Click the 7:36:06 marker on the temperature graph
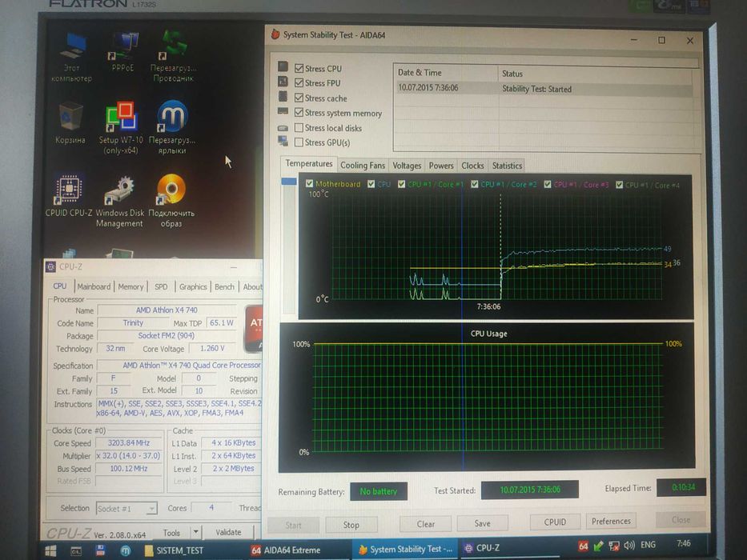 488,306
